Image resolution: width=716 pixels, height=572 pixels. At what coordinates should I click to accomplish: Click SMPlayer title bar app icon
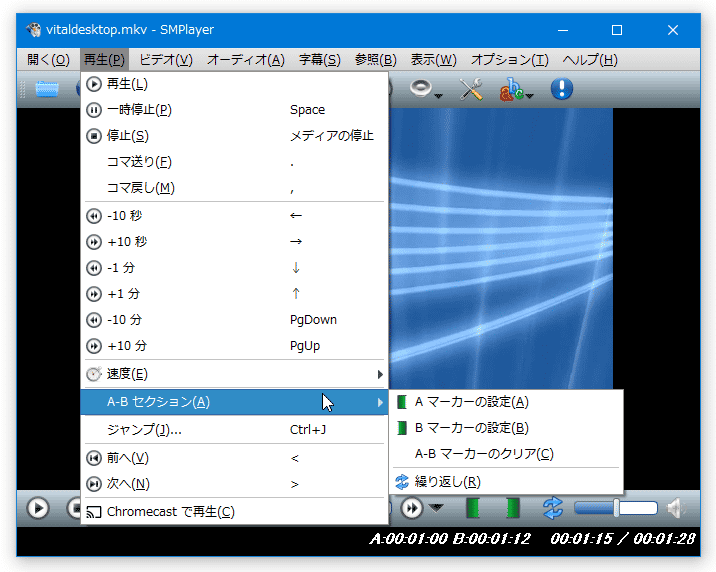click(x=33, y=30)
